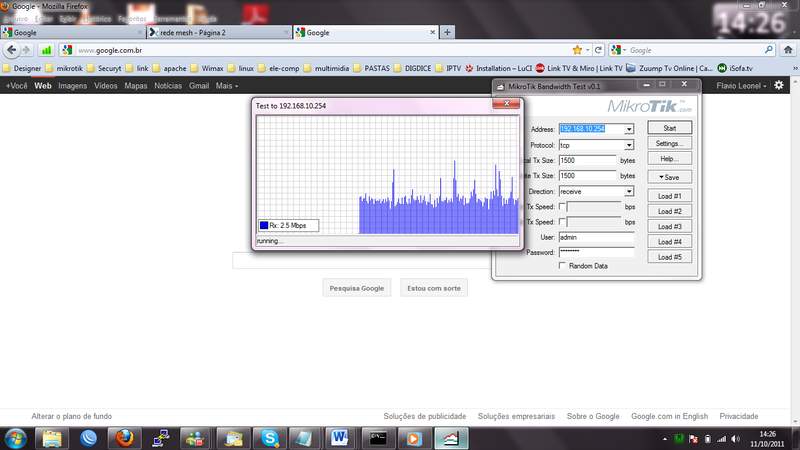Expand the Address dropdown arrow

pos(629,129)
